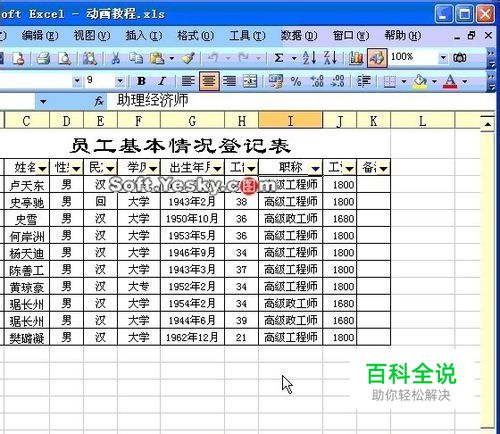Click the zoom percentage field 100%
500x434 pixels.
[x=413, y=58]
